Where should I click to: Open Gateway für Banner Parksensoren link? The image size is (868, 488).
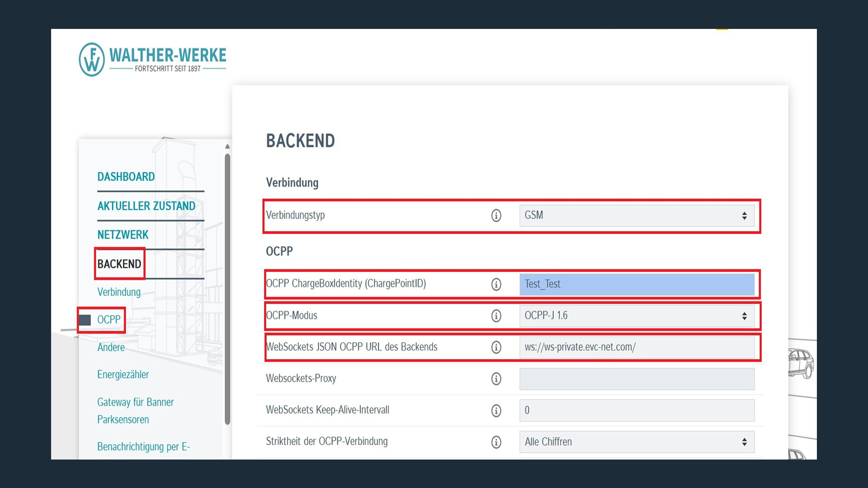(136, 411)
